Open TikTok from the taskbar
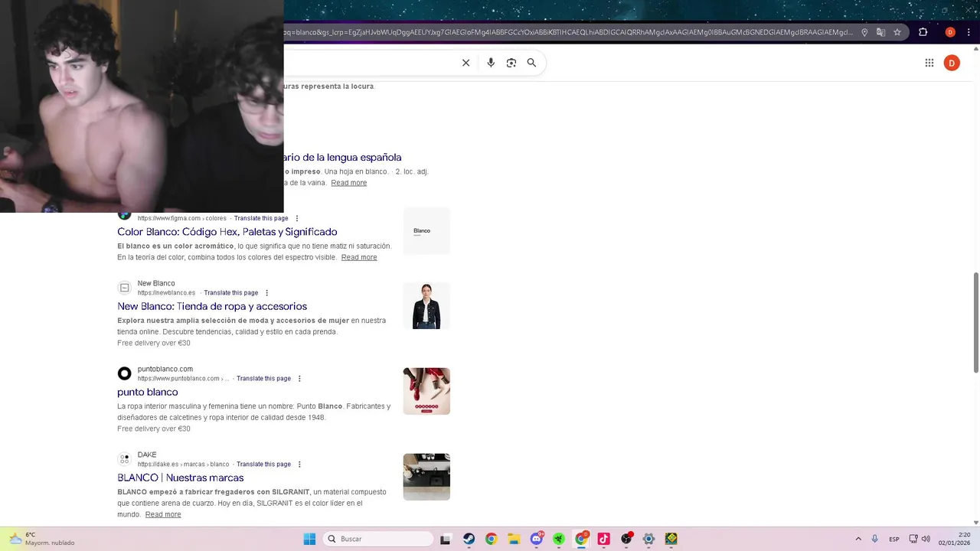This screenshot has height=551, width=980. pyautogui.click(x=603, y=539)
